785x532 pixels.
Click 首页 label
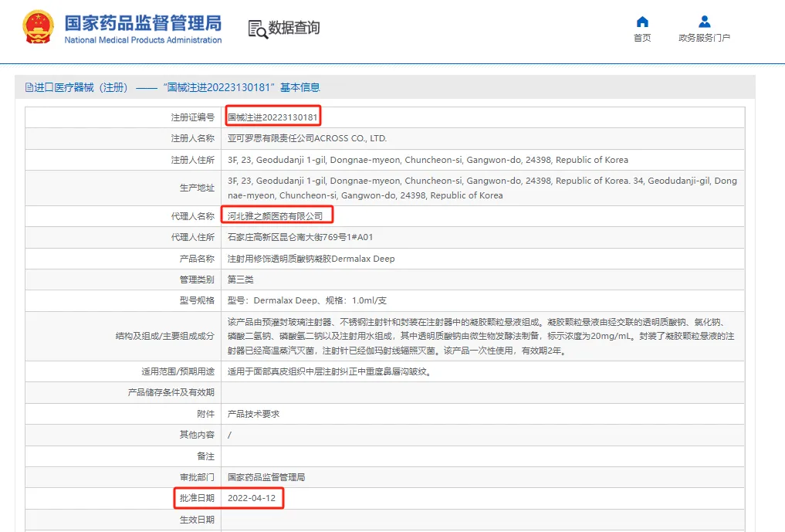click(x=642, y=38)
